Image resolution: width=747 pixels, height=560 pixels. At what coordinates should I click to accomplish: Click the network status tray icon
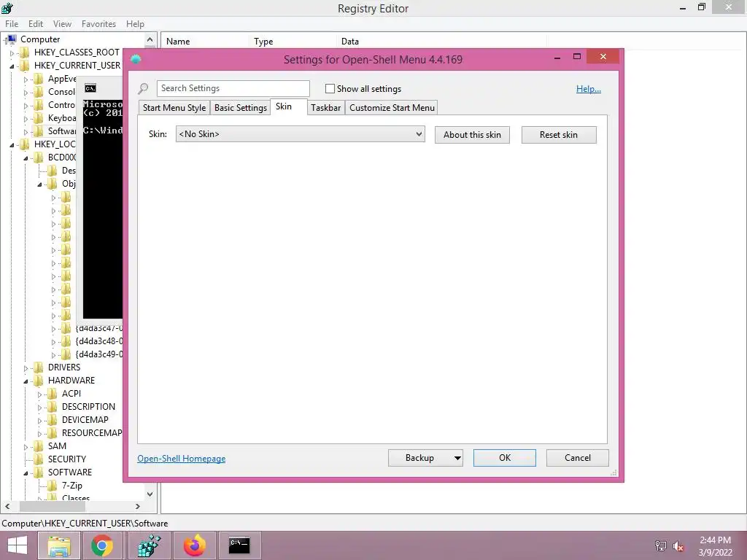tap(661, 546)
